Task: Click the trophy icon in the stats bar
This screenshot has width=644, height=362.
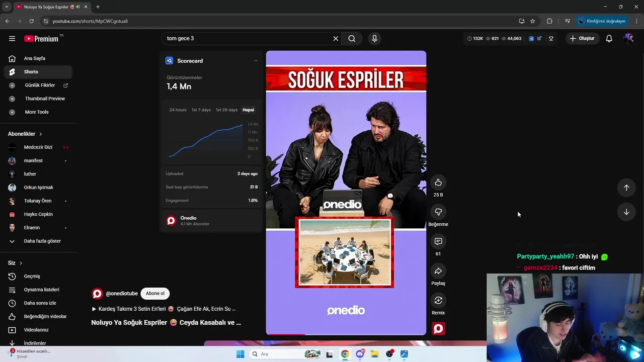Action: [551, 39]
